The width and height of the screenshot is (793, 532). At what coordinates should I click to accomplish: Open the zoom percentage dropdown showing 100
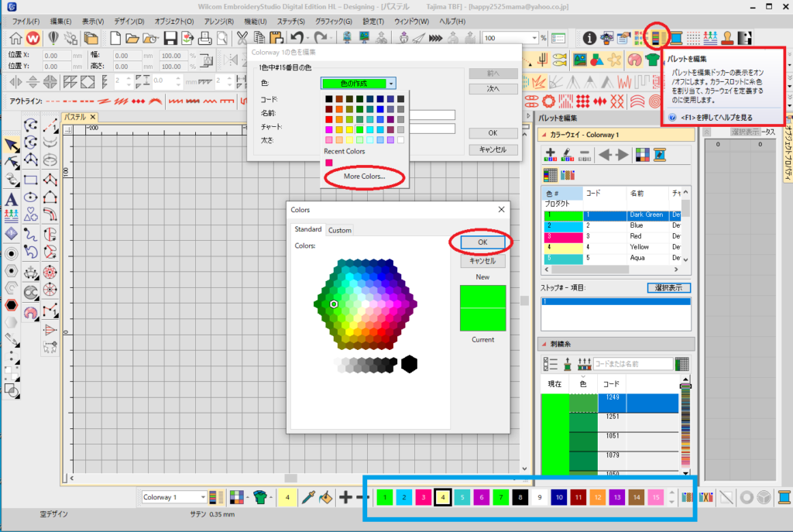click(x=534, y=38)
